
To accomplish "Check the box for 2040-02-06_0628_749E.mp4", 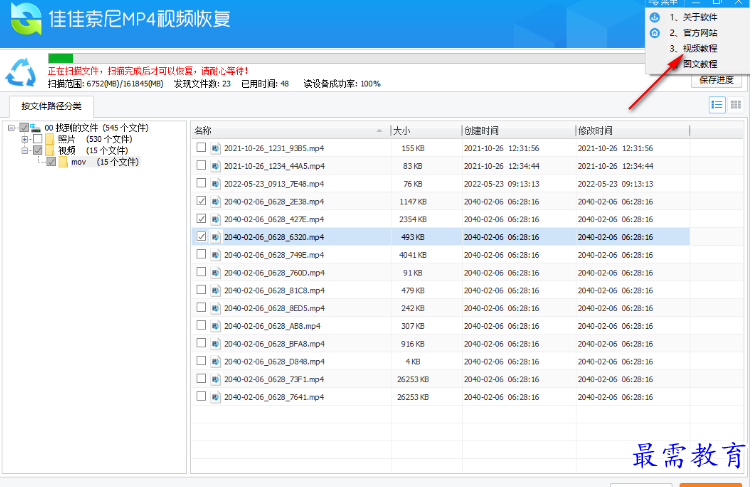I will point(201,254).
